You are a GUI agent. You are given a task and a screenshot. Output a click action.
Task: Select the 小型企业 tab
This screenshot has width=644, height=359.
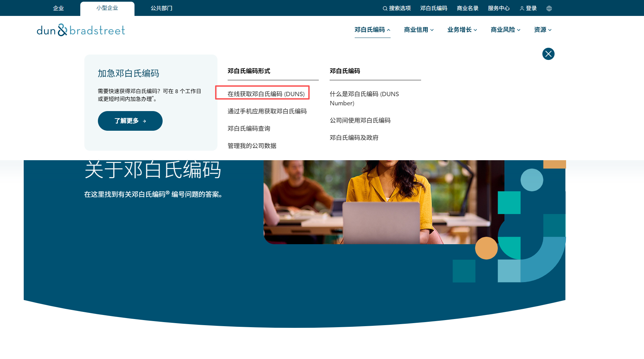[x=107, y=8]
